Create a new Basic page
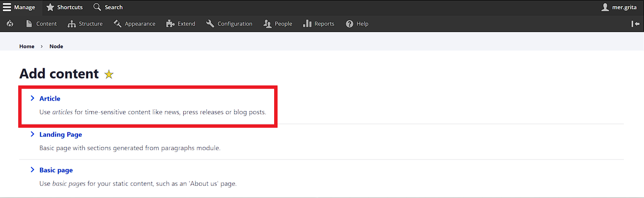Screen dimensions: 644x198 pyautogui.click(x=56, y=170)
